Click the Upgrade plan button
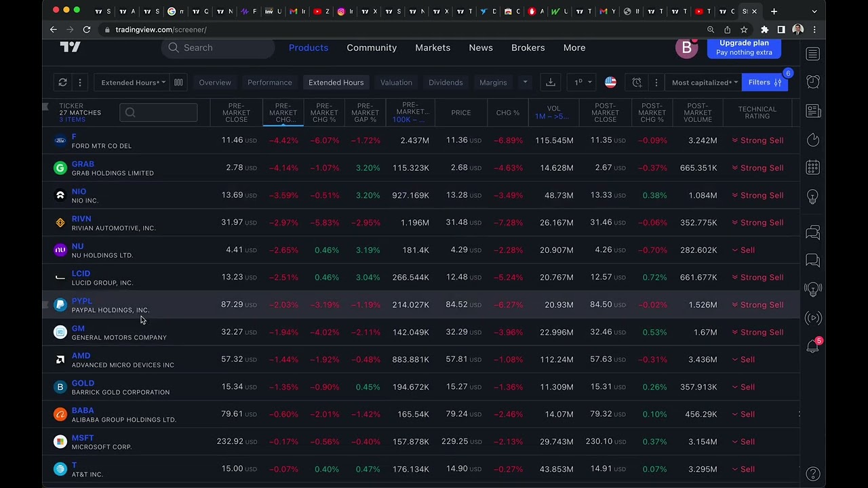This screenshot has width=868, height=488. click(x=744, y=47)
